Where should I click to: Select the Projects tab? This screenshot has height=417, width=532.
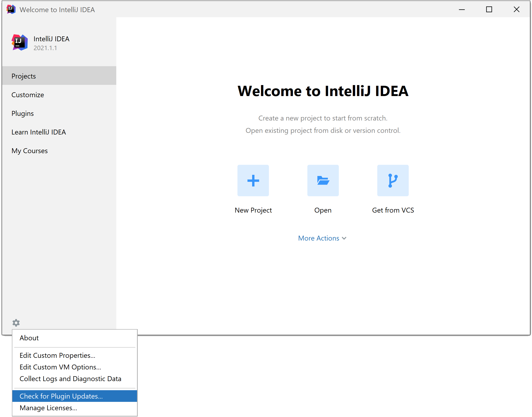tap(59, 76)
